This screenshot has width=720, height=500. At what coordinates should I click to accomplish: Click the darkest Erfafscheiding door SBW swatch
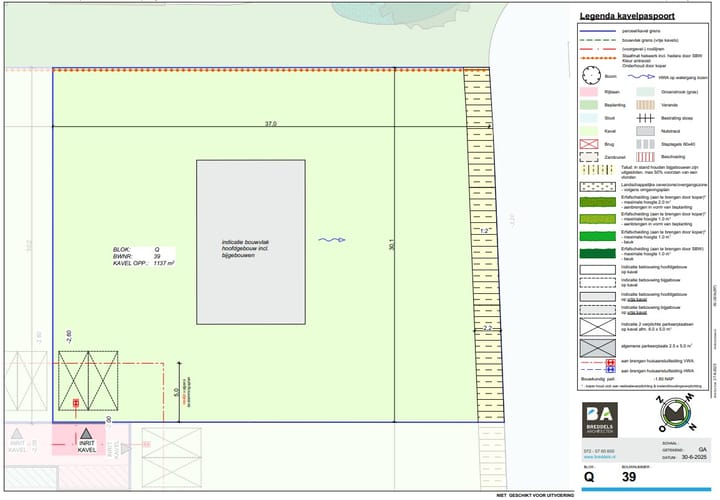597,253
